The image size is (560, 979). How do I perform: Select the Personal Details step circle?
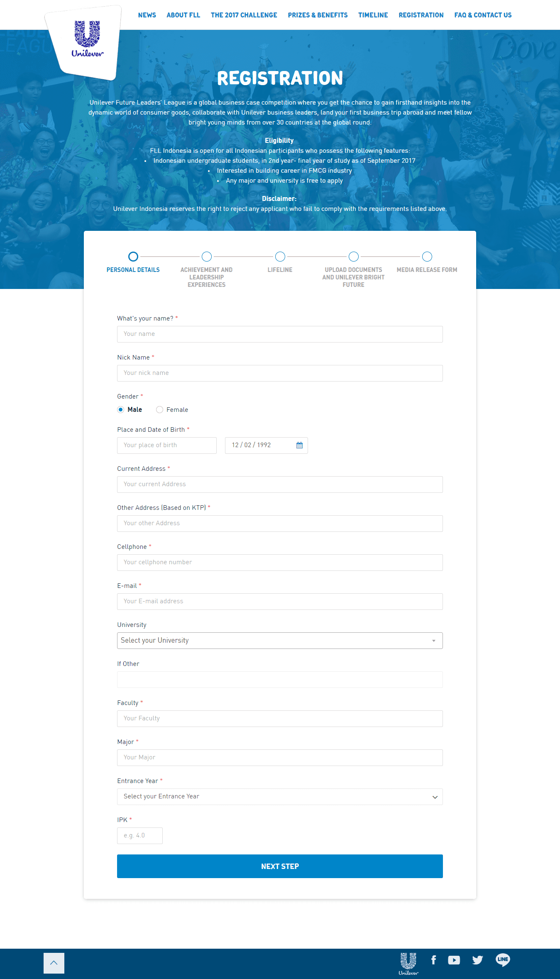click(x=133, y=257)
